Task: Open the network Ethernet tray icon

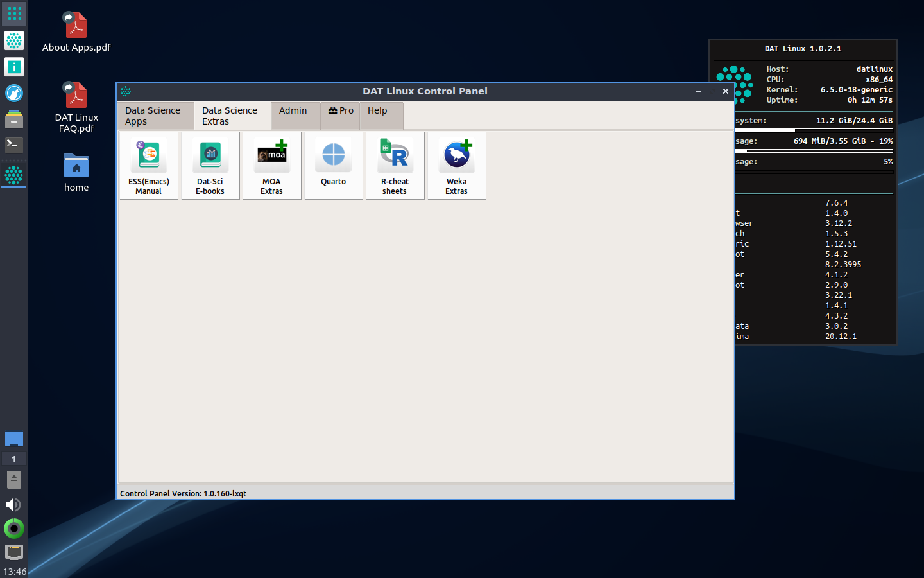Action: [x=14, y=552]
